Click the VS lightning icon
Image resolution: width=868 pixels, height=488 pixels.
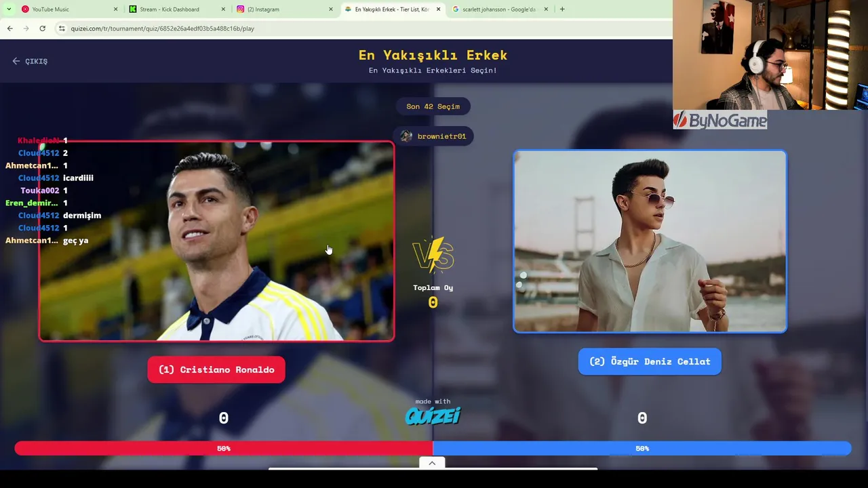[433, 255]
